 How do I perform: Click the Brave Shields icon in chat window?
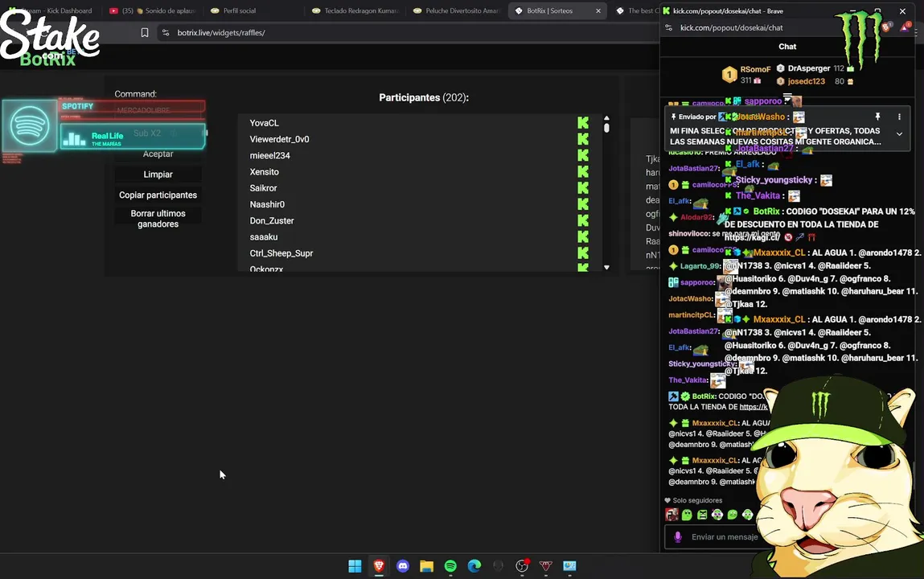(886, 27)
